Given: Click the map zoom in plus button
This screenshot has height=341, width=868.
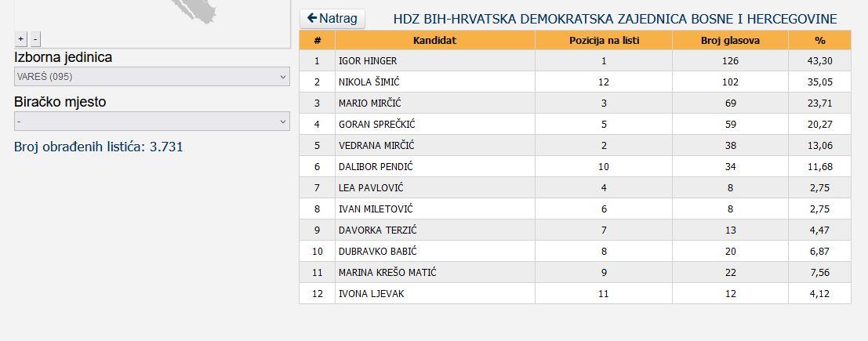Looking at the screenshot, I should 20,39.
